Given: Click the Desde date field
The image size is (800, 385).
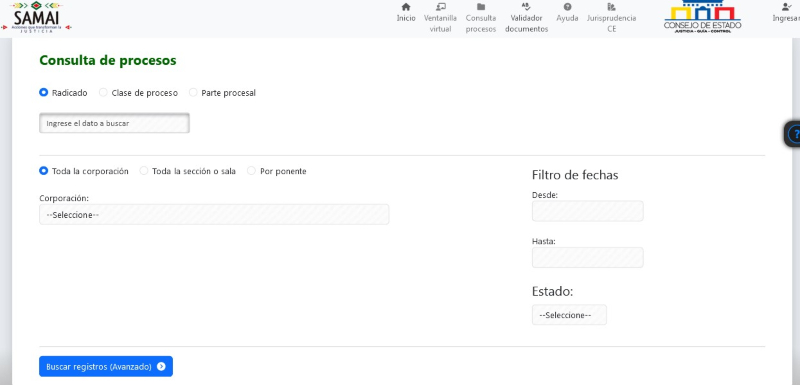Looking at the screenshot, I should click(x=588, y=211).
